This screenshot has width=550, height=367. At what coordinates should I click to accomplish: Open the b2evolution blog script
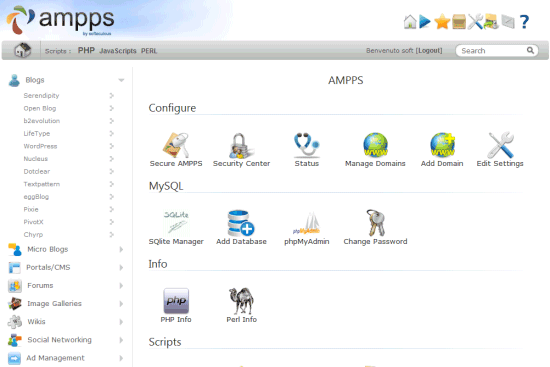click(42, 121)
